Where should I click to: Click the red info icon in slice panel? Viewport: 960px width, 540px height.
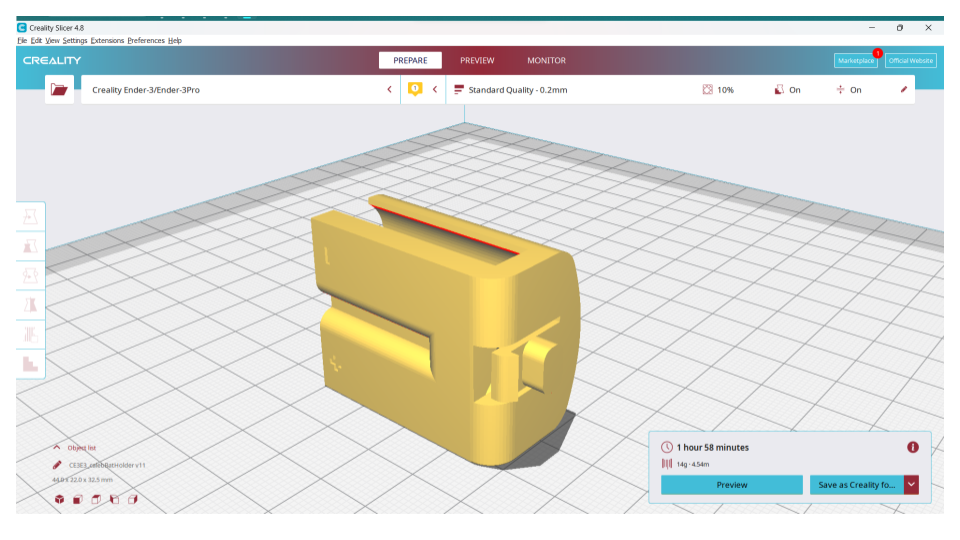coord(913,448)
